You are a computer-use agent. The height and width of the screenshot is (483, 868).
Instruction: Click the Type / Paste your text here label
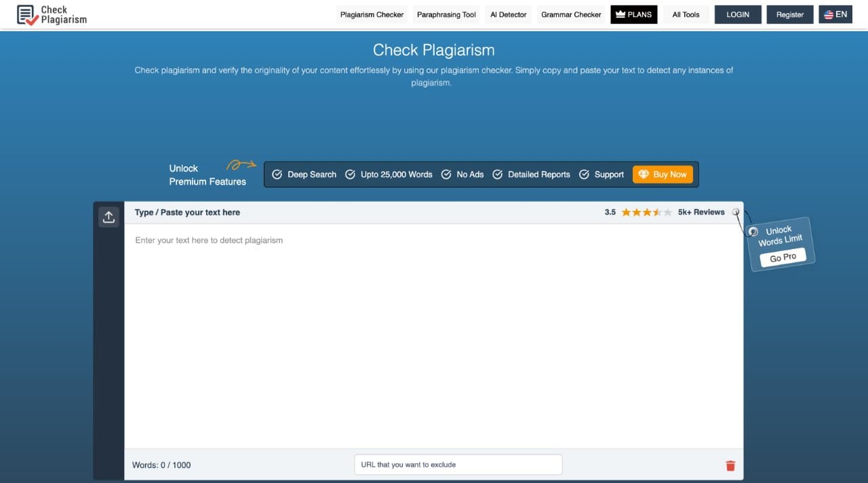[187, 212]
